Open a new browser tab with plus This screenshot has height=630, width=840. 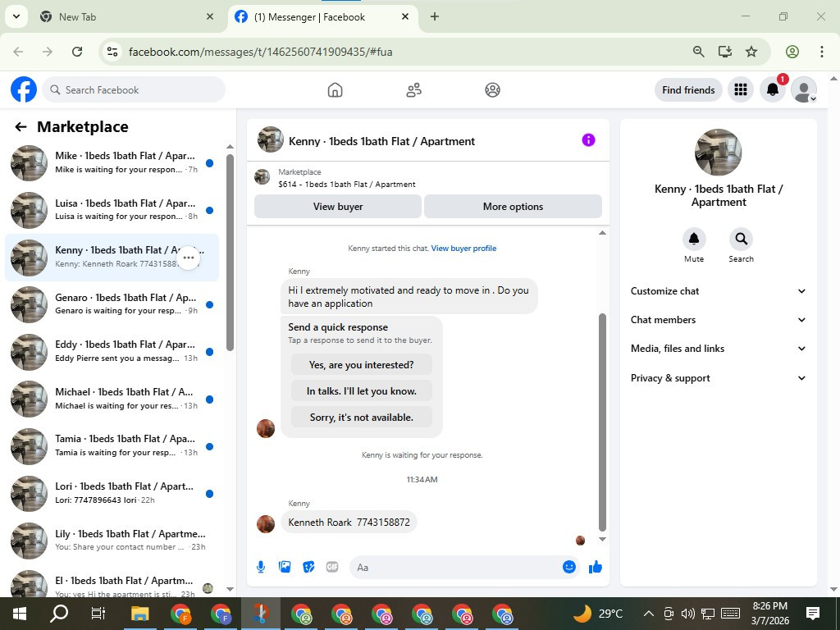tap(435, 16)
